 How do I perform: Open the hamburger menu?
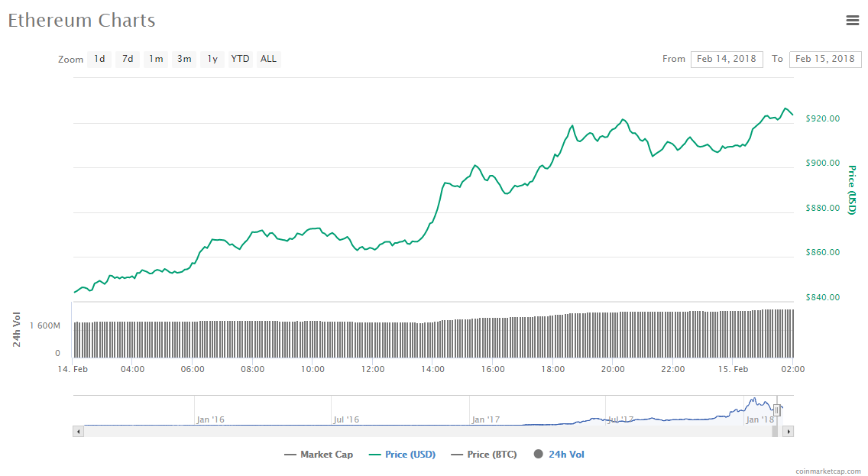[853, 21]
